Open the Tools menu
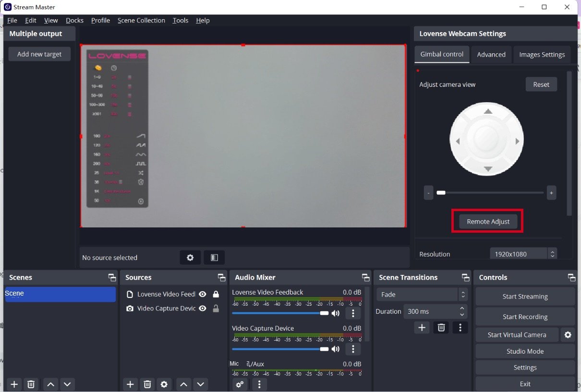The image size is (581, 392). coord(181,20)
